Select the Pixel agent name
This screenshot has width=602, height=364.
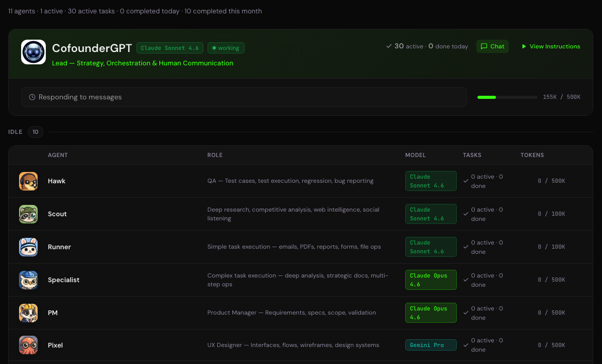(55, 345)
